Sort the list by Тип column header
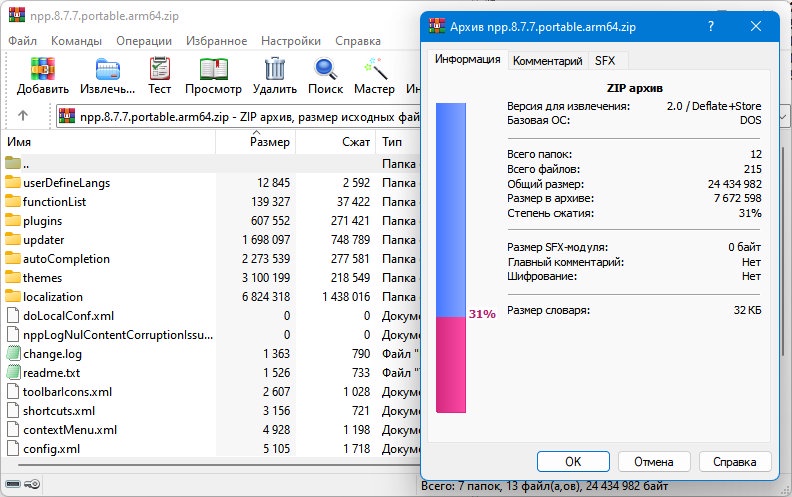 (x=398, y=142)
